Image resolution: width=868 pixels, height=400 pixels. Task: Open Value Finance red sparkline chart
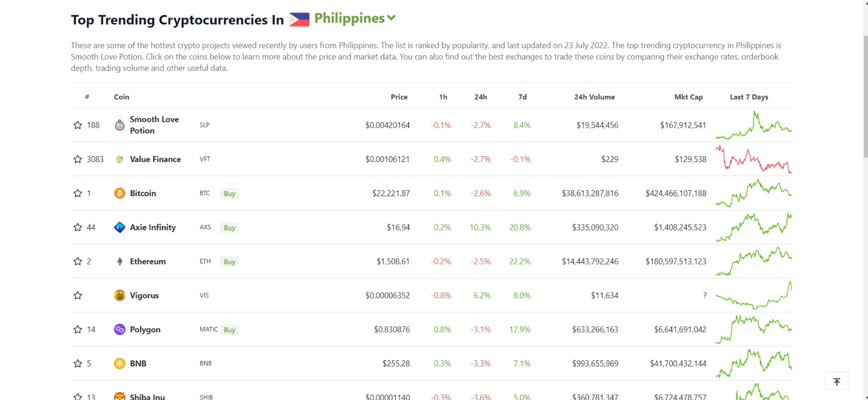(754, 159)
